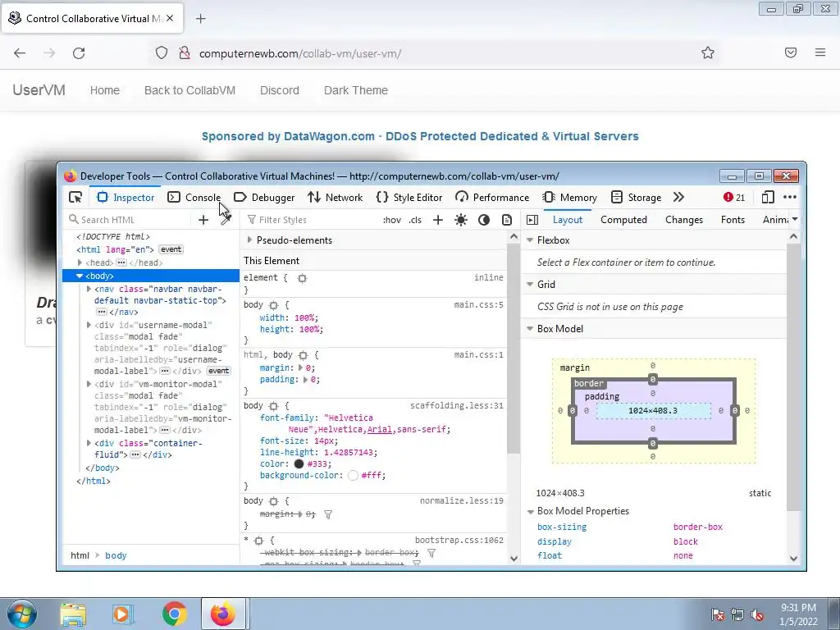Switch to the Console panel
Viewport: 840px width, 630px height.
click(x=194, y=197)
